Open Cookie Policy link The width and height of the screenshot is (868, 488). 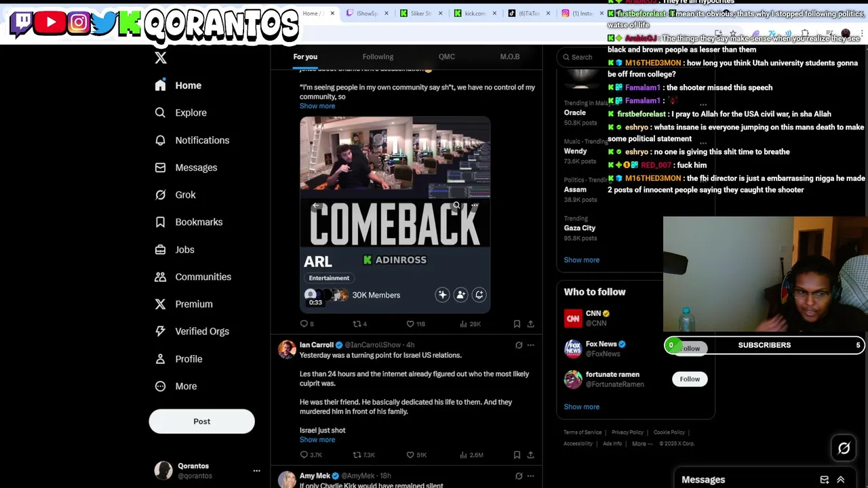(669, 432)
